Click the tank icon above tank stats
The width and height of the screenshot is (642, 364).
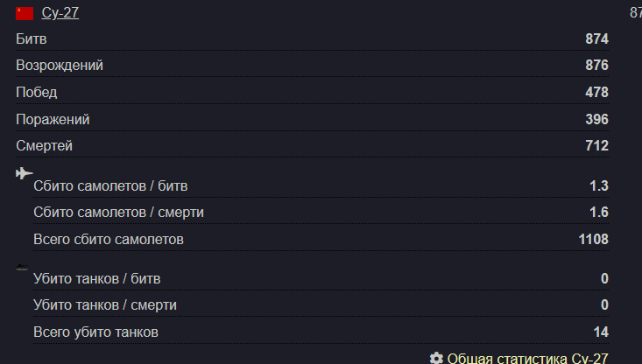click(x=22, y=267)
